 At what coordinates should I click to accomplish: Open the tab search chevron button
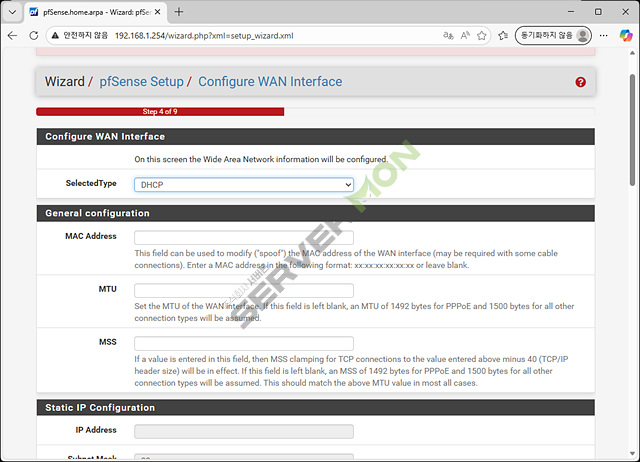coord(12,12)
